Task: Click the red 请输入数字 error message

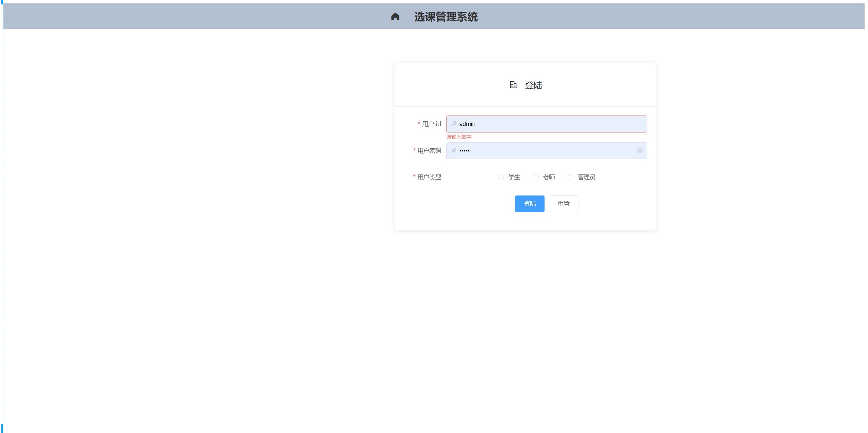Action: click(x=458, y=137)
